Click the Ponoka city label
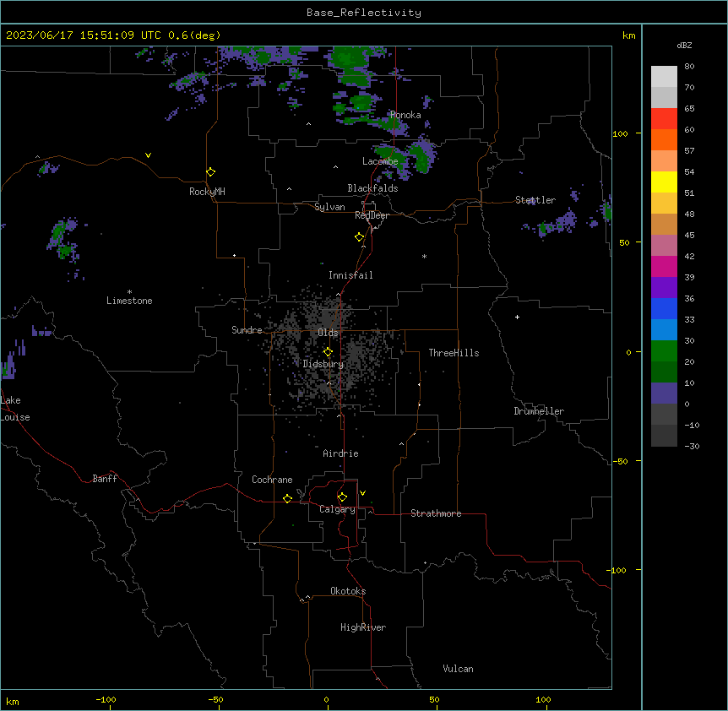This screenshot has height=711, width=728. (405, 115)
